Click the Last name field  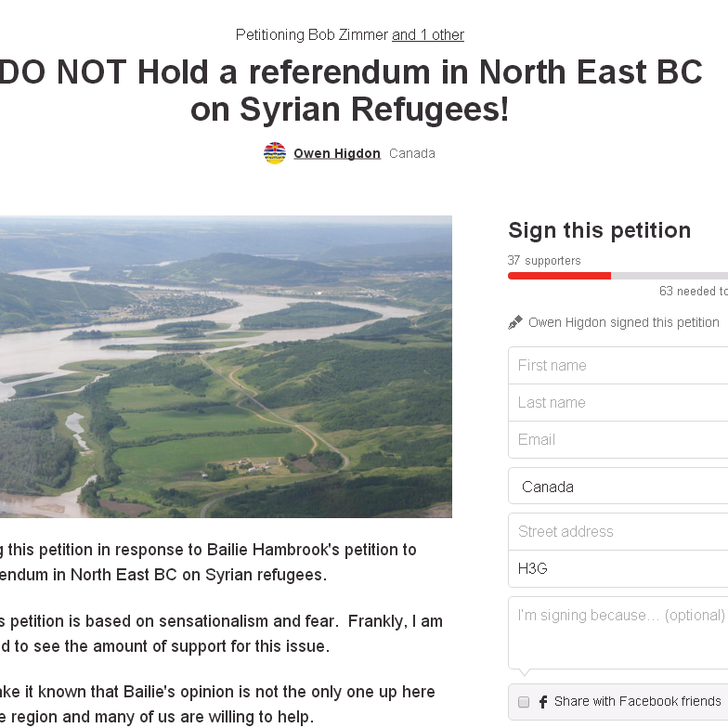click(x=618, y=403)
